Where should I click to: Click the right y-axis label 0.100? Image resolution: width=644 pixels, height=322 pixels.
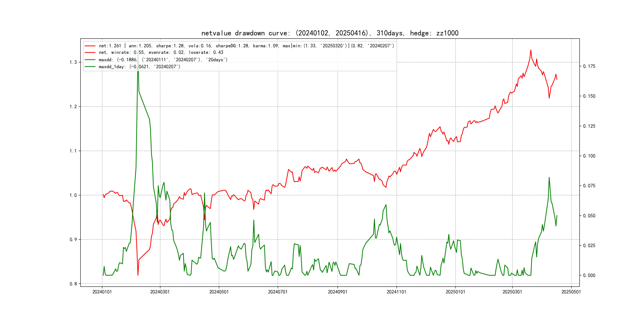click(589, 156)
